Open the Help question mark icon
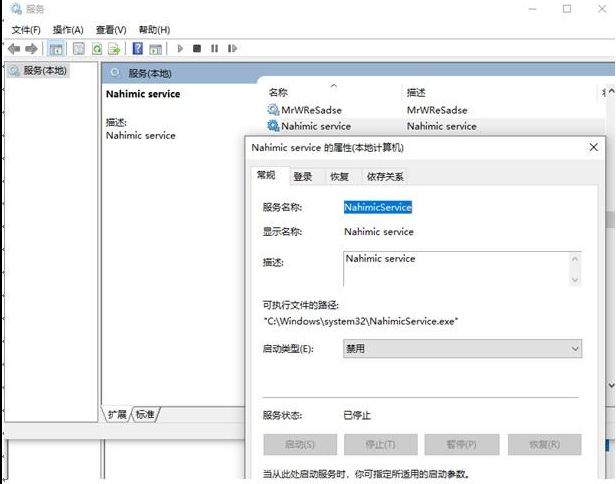616x484 pixels. [x=138, y=49]
